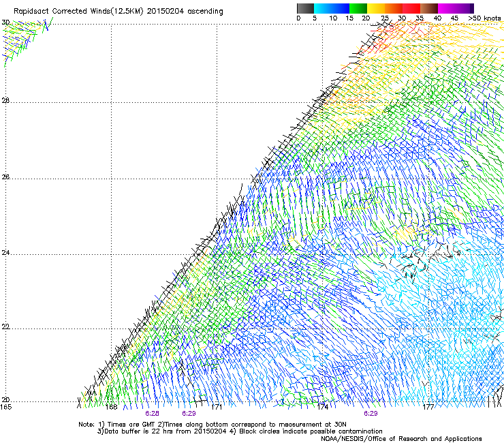The height and width of the screenshot is (443, 504).
Task: Click the latitude axis label '20'
Action: 5,400
